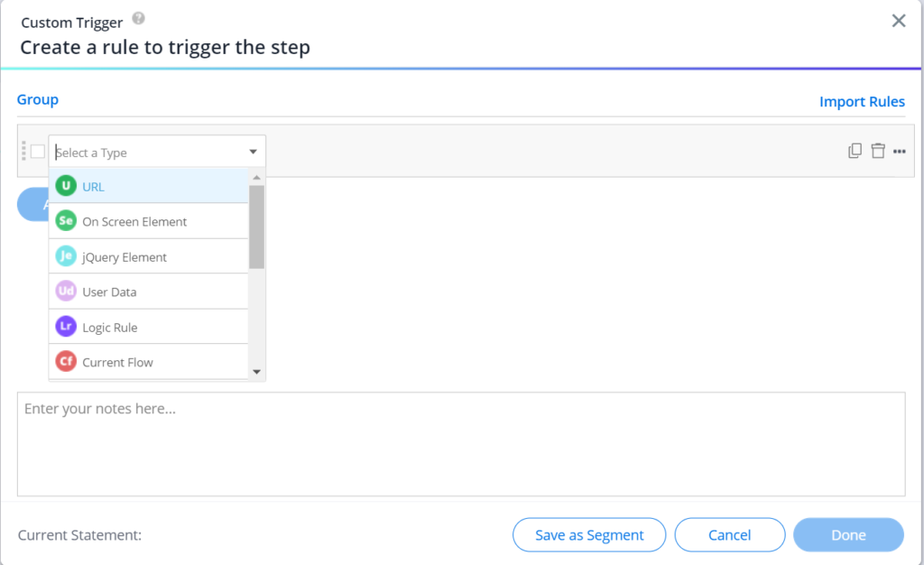
Task: Open the ellipsis more options icon
Action: click(900, 152)
